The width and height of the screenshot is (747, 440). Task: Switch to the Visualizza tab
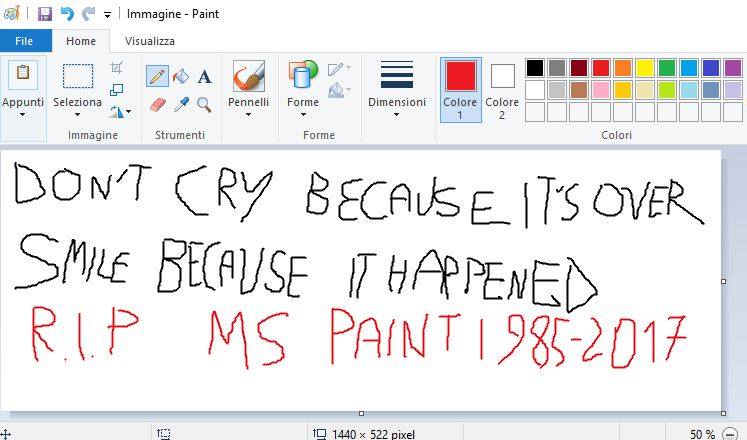click(150, 41)
